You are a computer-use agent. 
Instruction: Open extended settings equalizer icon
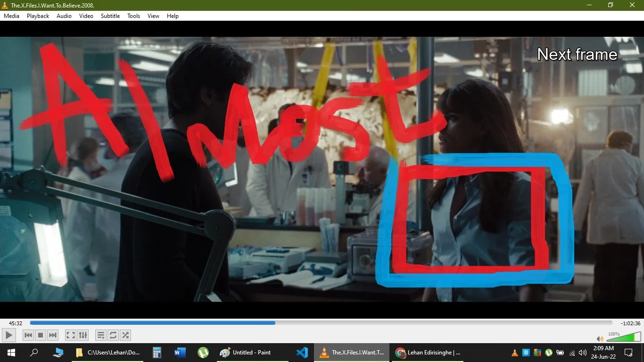(83, 335)
